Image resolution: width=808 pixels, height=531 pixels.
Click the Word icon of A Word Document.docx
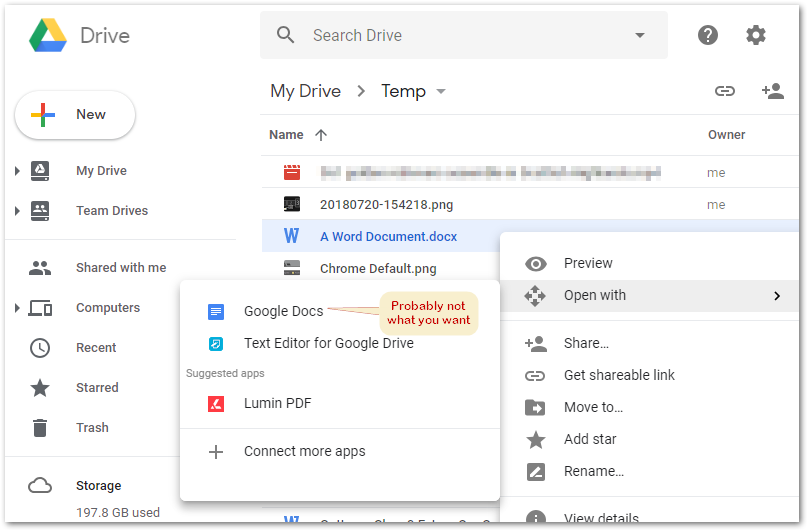(291, 236)
